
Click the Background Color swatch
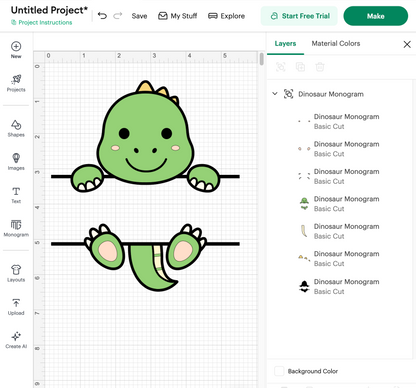[279, 371]
